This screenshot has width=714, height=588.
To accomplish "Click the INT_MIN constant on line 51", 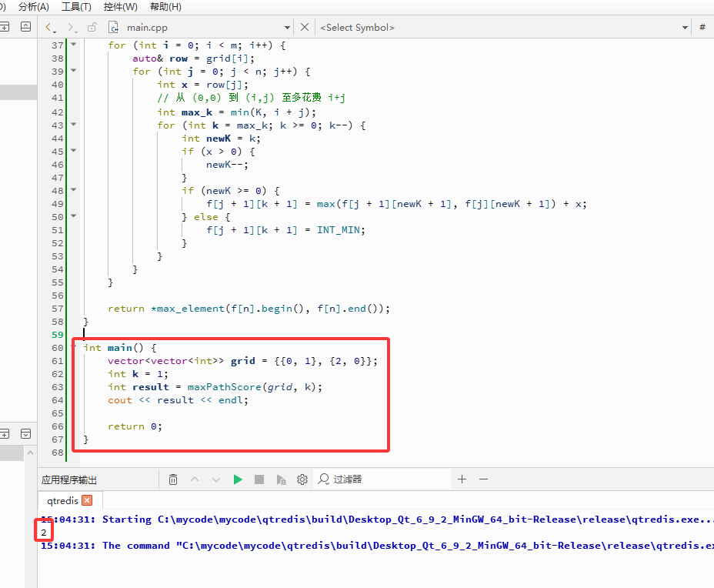I will click(x=339, y=230).
